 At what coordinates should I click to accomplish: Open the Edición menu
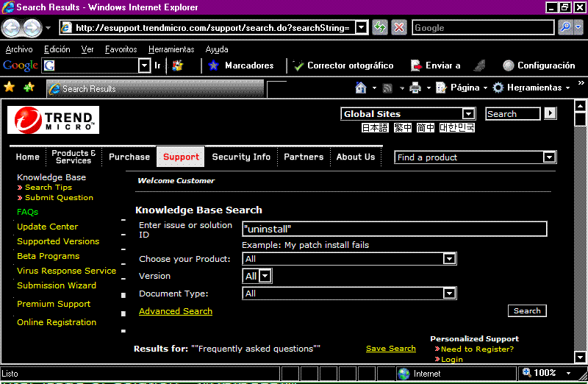(57, 49)
